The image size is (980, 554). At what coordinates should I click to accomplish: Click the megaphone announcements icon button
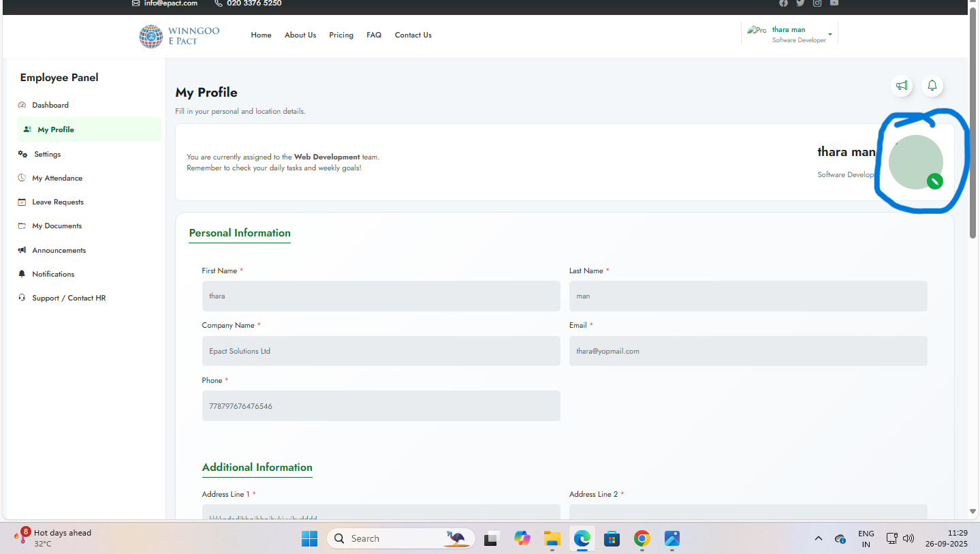click(x=902, y=86)
